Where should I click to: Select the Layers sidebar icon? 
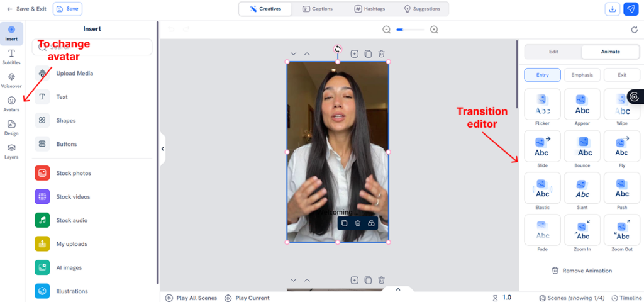click(x=11, y=151)
